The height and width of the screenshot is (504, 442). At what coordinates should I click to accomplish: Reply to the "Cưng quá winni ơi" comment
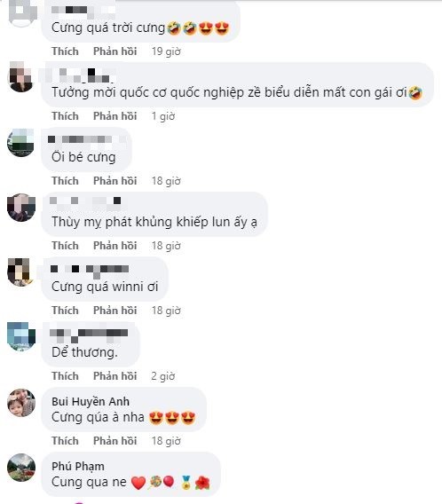click(114, 311)
